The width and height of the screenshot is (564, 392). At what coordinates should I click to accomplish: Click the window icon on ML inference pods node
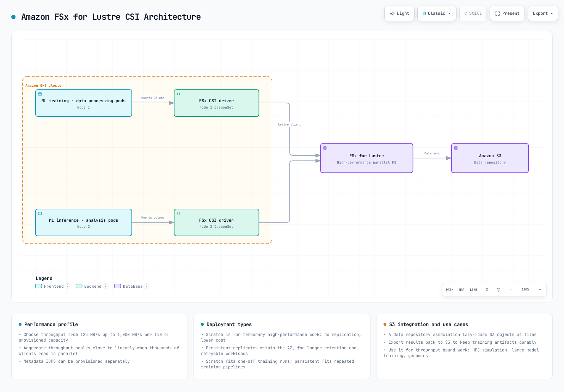tap(40, 214)
